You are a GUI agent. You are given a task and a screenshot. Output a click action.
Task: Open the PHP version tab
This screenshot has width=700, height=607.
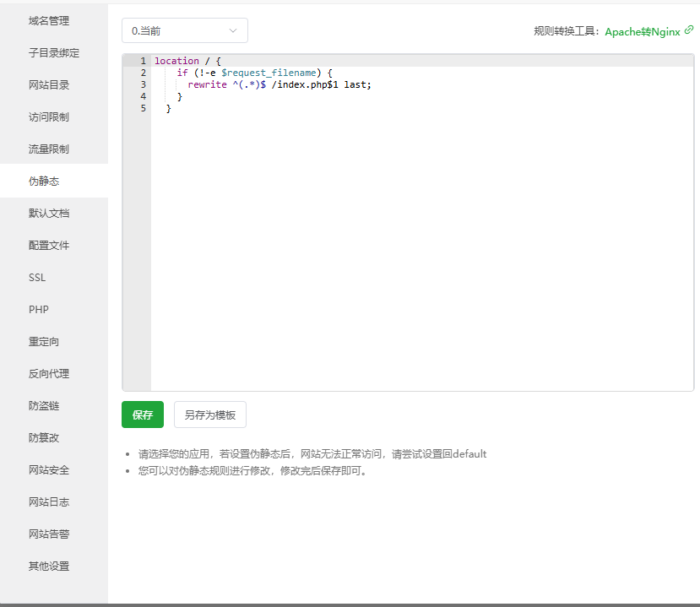(x=43, y=309)
